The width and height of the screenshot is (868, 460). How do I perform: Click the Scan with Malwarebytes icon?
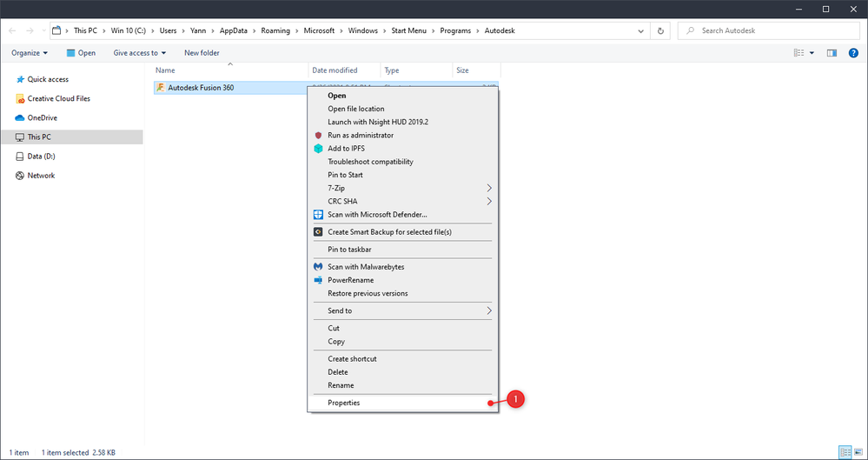(x=318, y=267)
